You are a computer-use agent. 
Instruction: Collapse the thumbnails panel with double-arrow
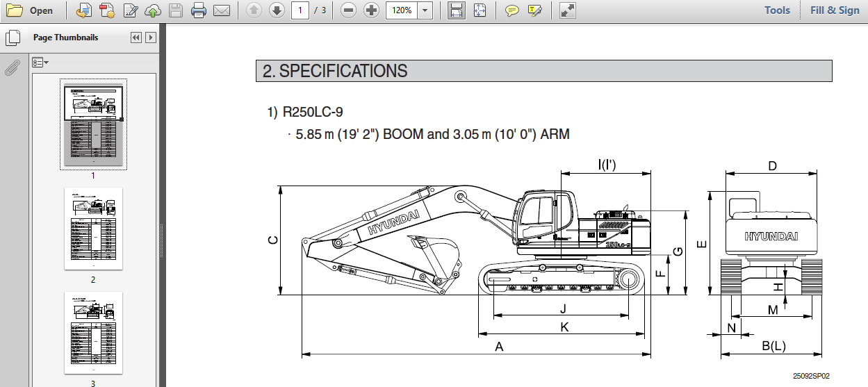[x=136, y=38]
